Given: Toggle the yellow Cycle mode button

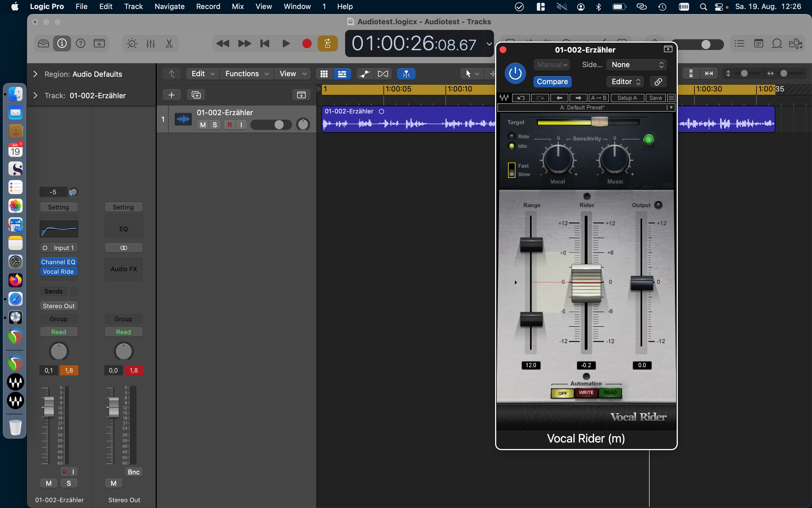Looking at the screenshot, I should pos(328,44).
